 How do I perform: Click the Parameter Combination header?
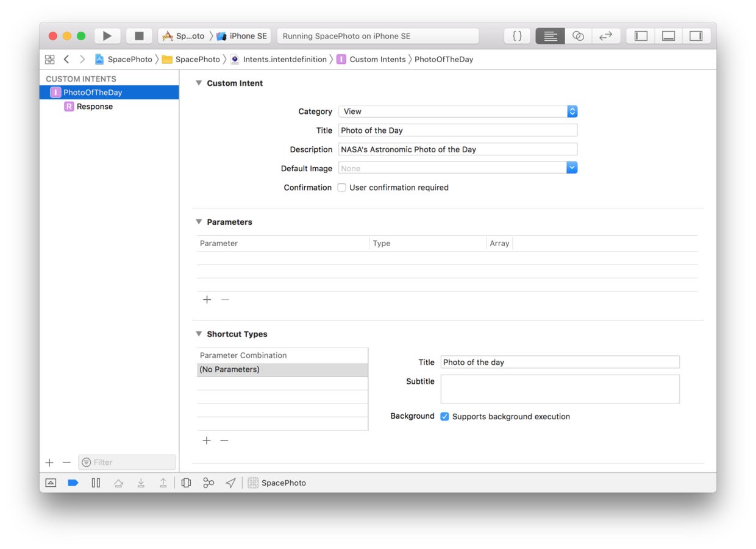click(x=282, y=355)
